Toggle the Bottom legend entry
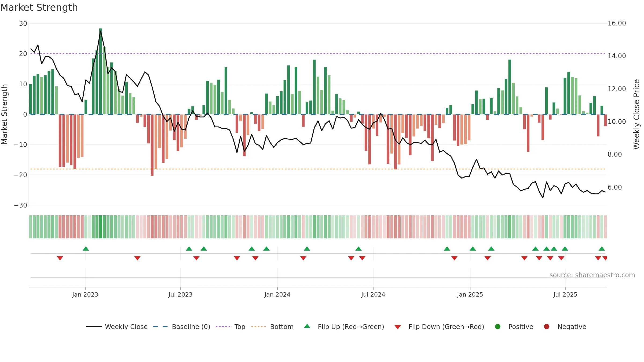 [272, 327]
